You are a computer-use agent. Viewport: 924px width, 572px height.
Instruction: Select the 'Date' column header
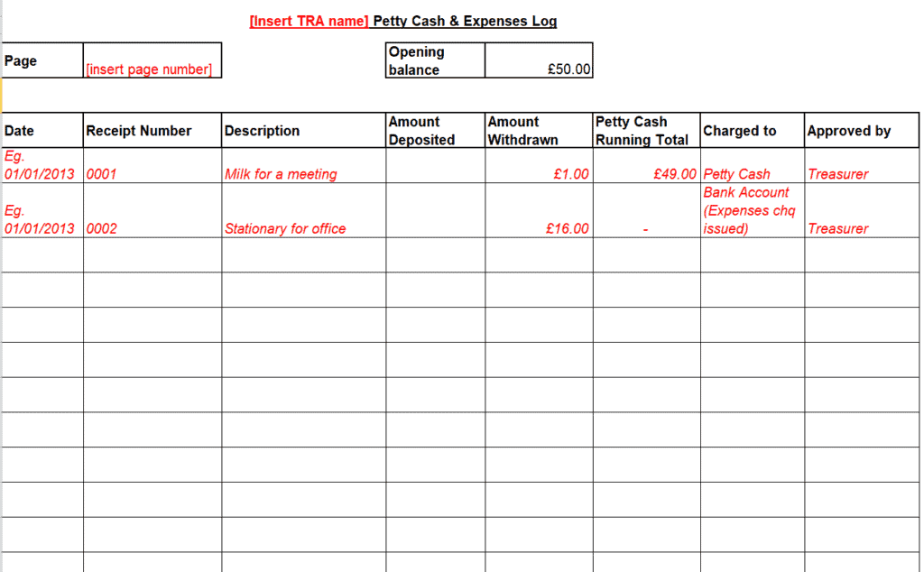point(42,130)
